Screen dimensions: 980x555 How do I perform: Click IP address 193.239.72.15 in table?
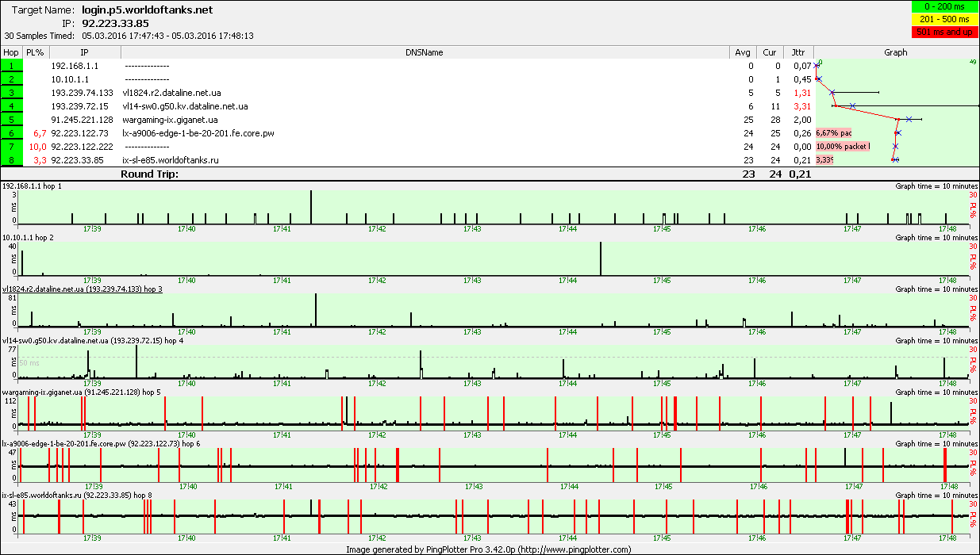pyautogui.click(x=79, y=106)
